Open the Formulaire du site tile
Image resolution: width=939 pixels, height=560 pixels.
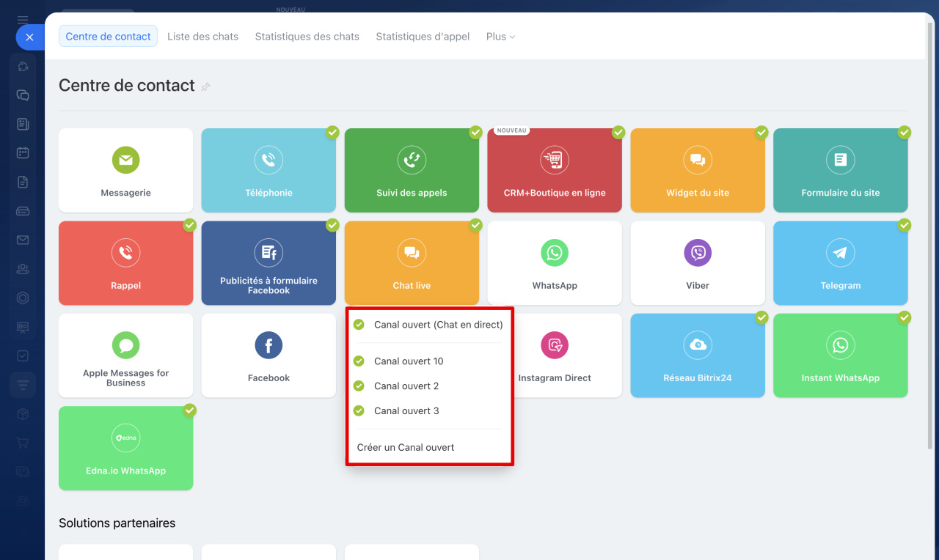[841, 170]
